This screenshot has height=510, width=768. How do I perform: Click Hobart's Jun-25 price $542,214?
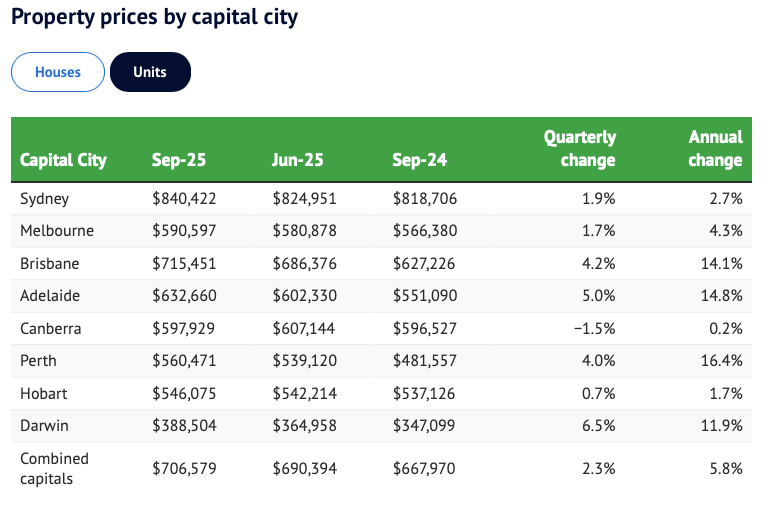pyautogui.click(x=305, y=394)
